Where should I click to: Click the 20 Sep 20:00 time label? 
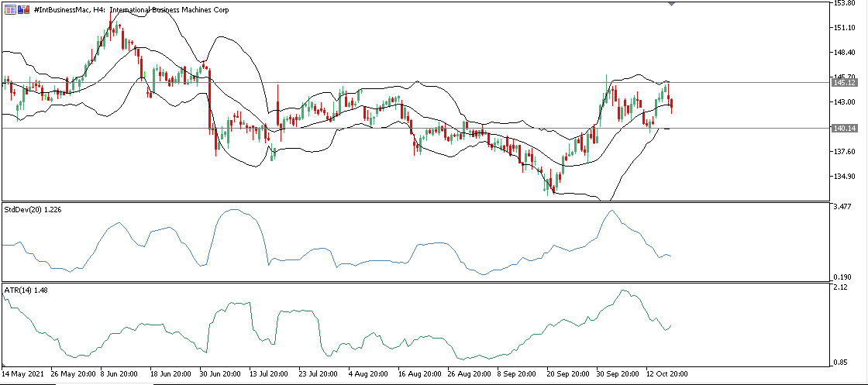coord(570,373)
